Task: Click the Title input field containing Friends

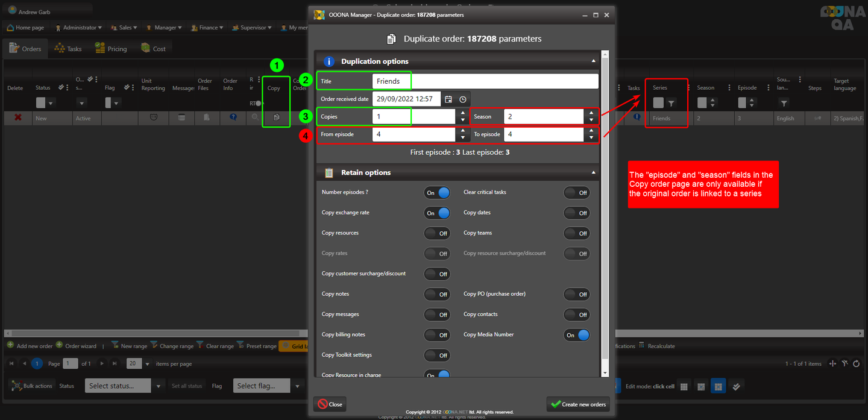Action: (x=485, y=81)
